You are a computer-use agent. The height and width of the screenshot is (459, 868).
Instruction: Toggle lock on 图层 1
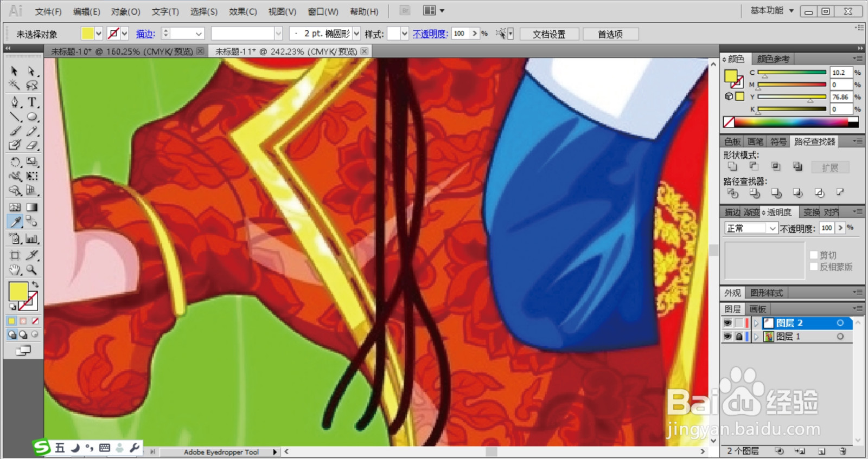(x=739, y=337)
